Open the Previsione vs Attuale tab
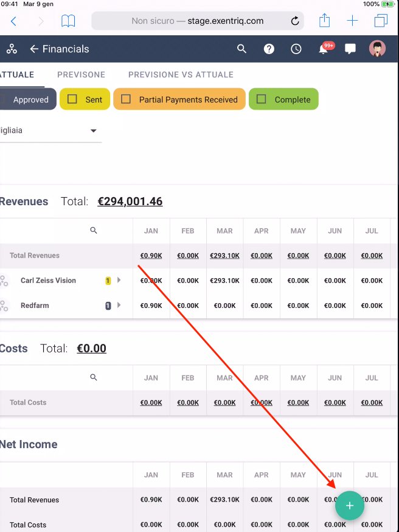The height and width of the screenshot is (532, 399). coord(181,75)
